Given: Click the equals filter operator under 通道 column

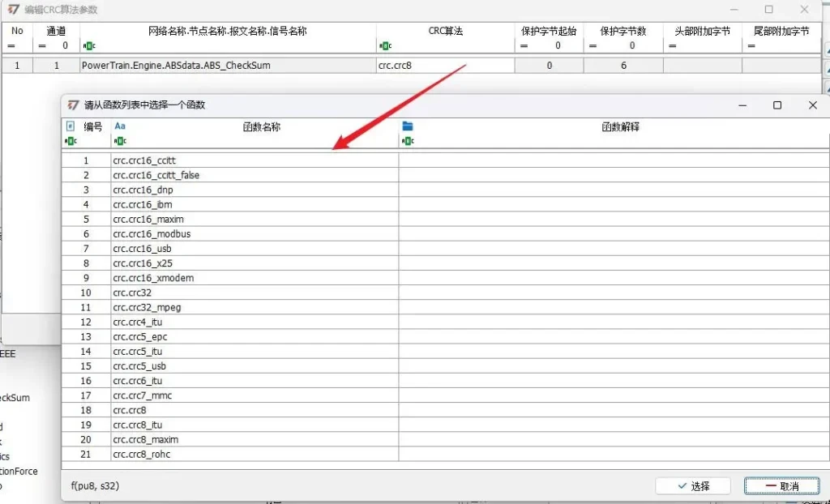Looking at the screenshot, I should pos(43,46).
